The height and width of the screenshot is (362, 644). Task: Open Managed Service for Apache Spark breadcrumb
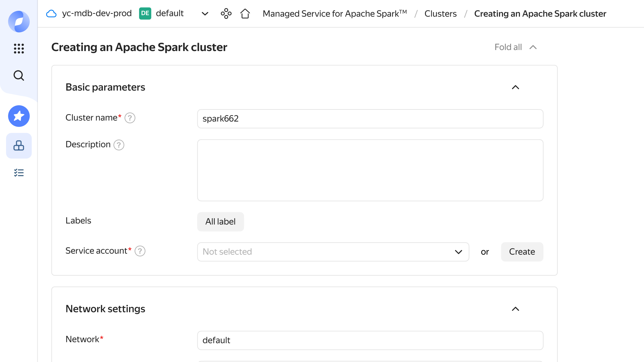[x=335, y=14]
